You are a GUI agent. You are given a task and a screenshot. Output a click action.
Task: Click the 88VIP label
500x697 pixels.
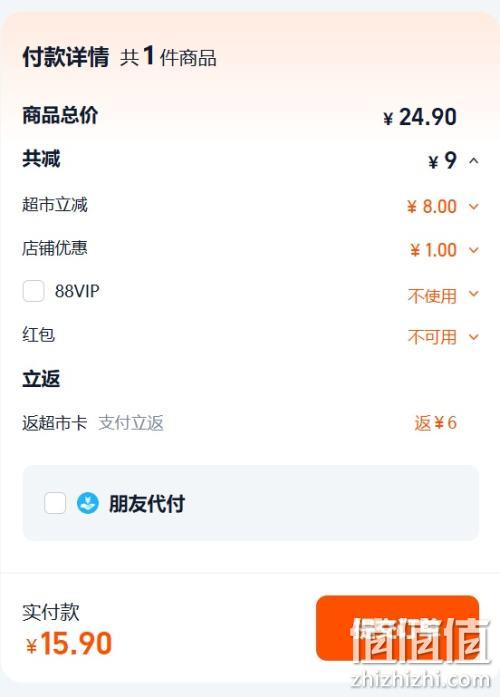click(77, 291)
